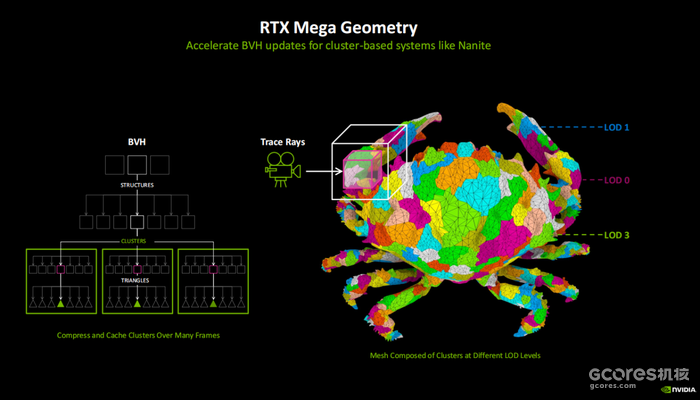The image size is (700, 400).
Task: Click the "BVH" heading
Action: pos(137,142)
